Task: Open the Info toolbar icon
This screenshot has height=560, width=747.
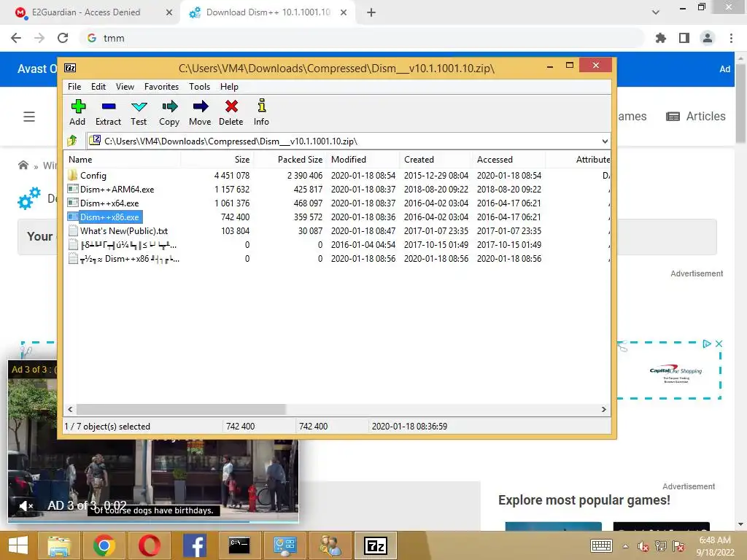Action: tap(261, 113)
